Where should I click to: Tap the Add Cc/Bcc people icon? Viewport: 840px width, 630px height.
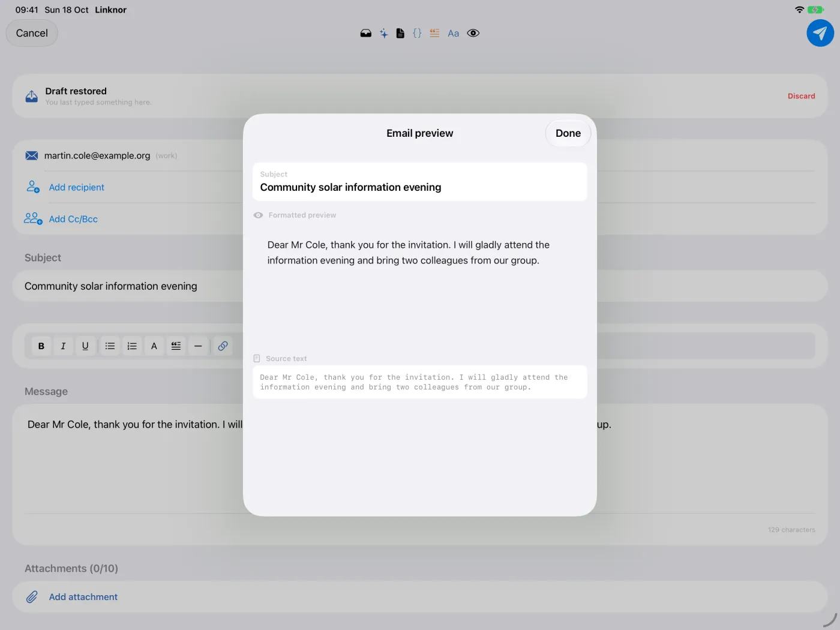pos(33,218)
